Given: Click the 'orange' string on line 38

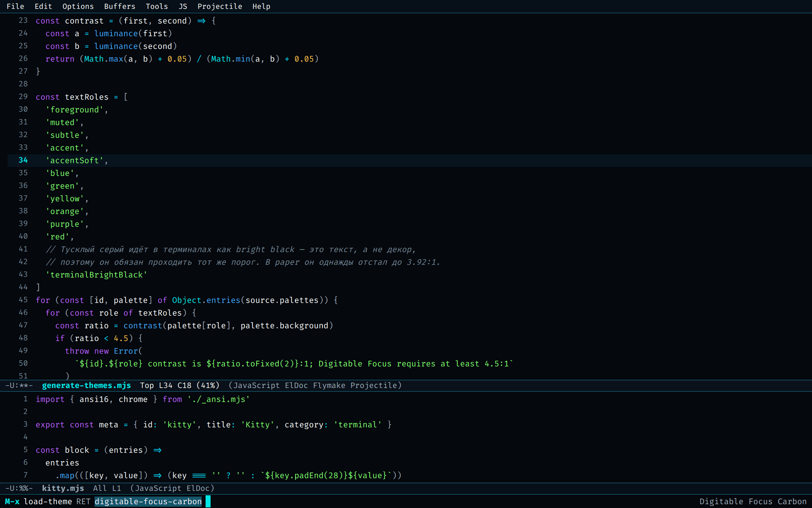Looking at the screenshot, I should coord(65,211).
